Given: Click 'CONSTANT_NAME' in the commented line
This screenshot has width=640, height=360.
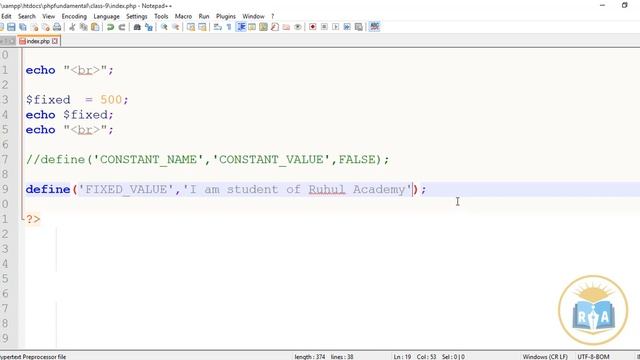Looking at the screenshot, I should pyautogui.click(x=148, y=159).
